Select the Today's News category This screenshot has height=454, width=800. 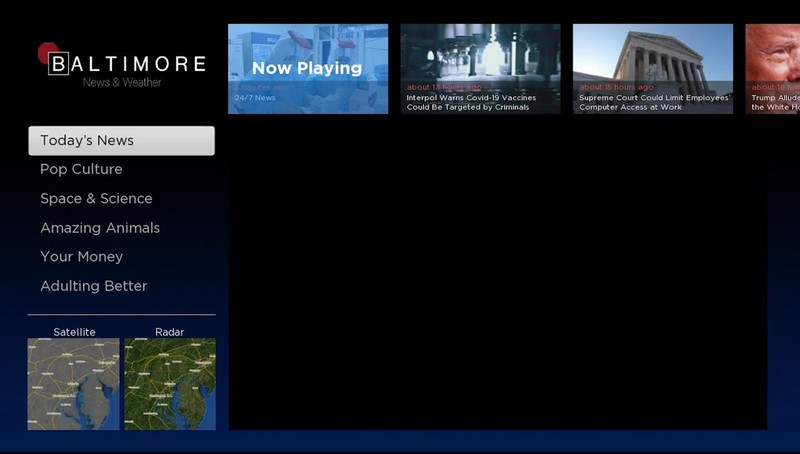tap(121, 141)
